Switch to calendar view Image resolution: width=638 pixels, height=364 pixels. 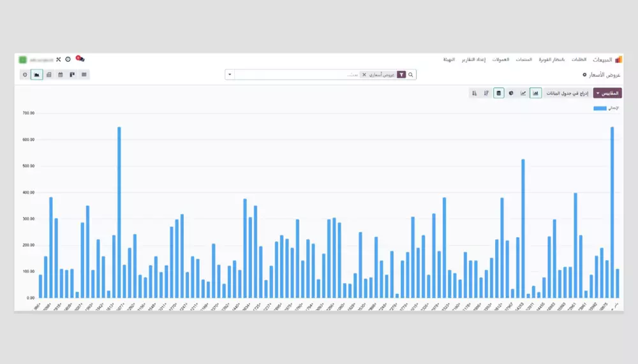click(x=60, y=75)
